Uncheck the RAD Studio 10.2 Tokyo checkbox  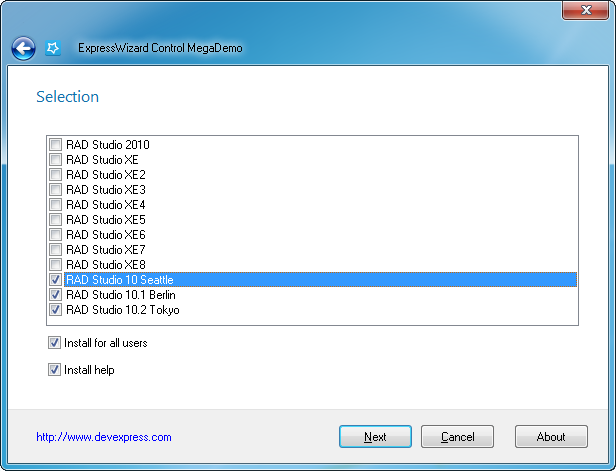click(55, 310)
